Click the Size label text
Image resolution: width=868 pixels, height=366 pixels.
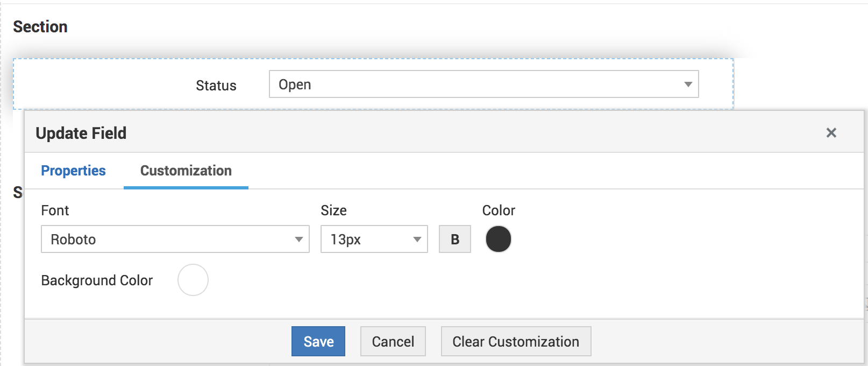click(x=333, y=210)
